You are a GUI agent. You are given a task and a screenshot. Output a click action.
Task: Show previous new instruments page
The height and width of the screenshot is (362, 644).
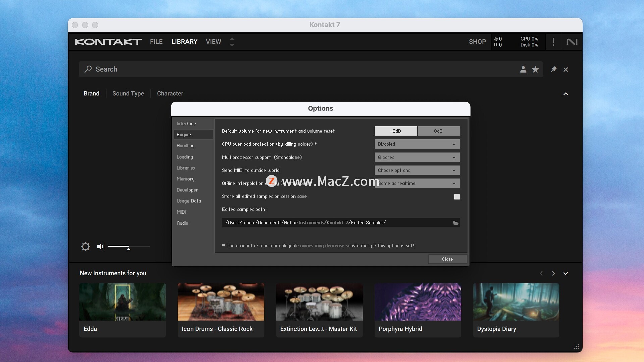541,273
